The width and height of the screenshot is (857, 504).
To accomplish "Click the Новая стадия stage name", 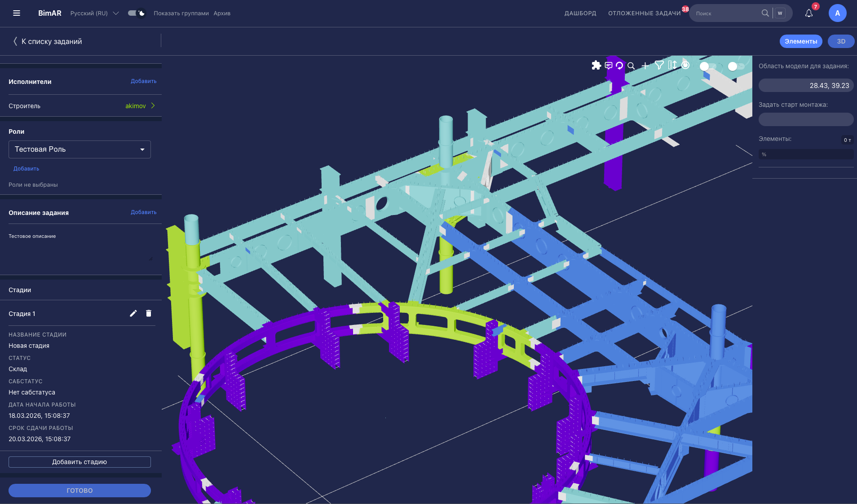I will [x=29, y=346].
